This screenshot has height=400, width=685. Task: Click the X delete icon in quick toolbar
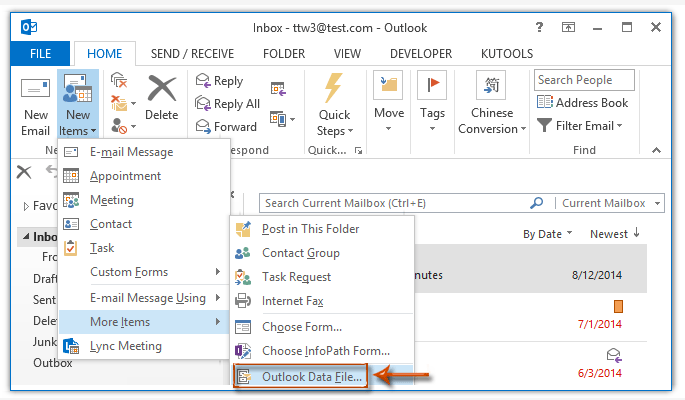(x=24, y=172)
